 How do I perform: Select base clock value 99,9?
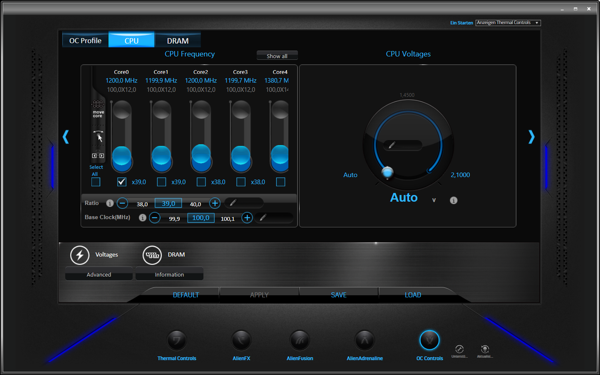point(174,219)
